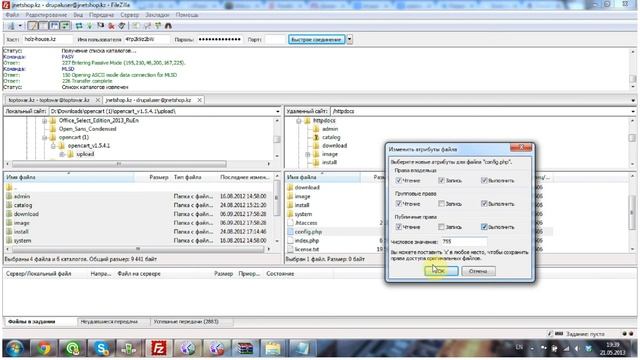Click the host field with holz-house.kz
Viewport: 640px width, 360px height.
tap(47, 40)
